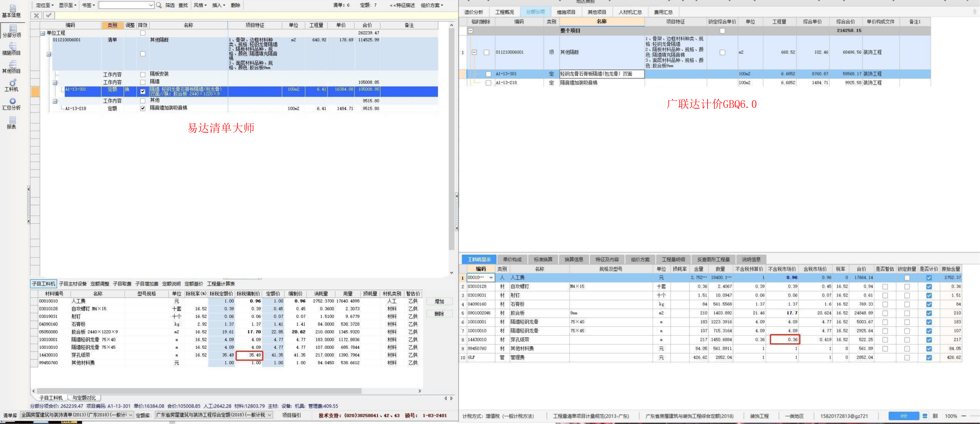Collapse the 整个项目 row in GBQ

(471, 31)
